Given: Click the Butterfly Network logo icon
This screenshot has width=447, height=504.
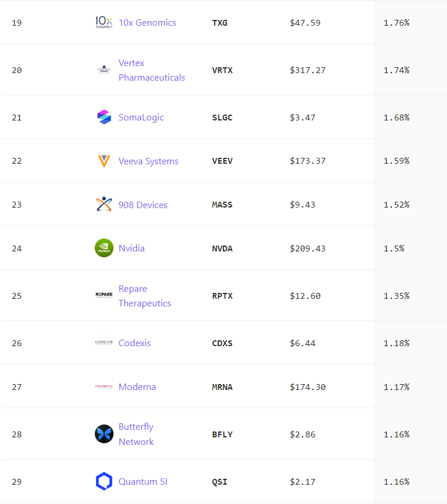Looking at the screenshot, I should (104, 434).
